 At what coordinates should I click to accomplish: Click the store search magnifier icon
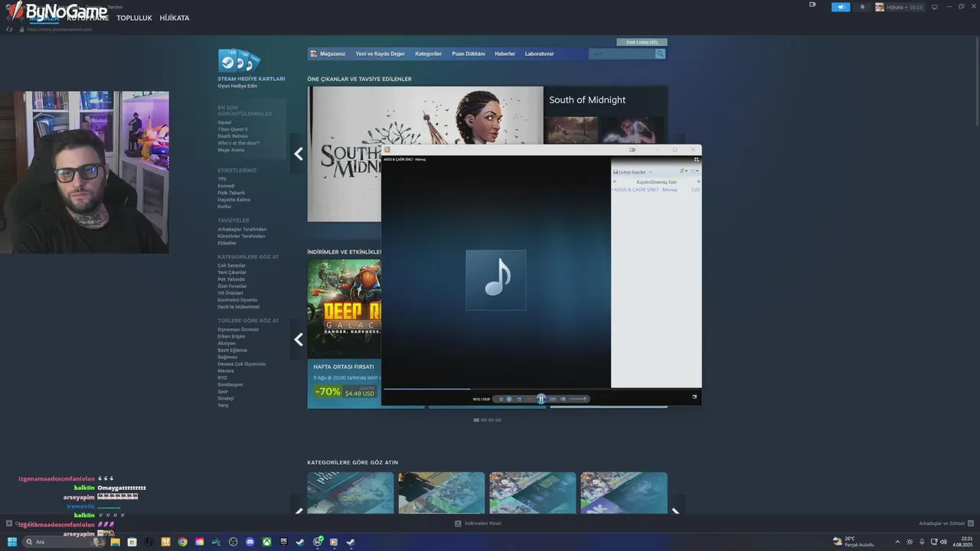click(x=660, y=54)
